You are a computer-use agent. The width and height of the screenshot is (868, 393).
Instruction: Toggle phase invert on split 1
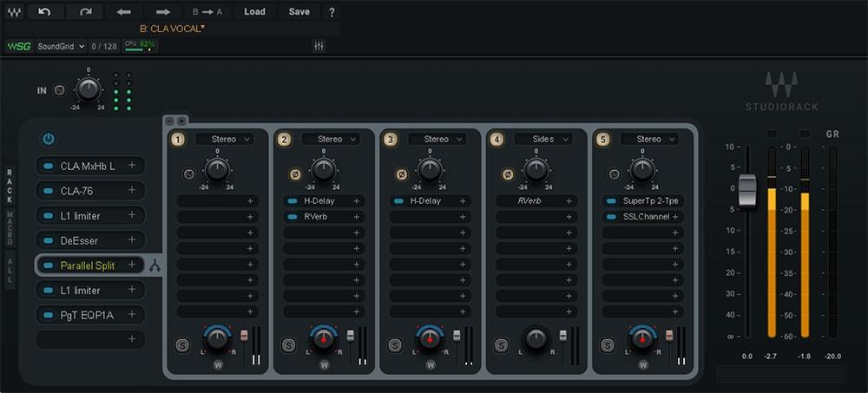188,174
